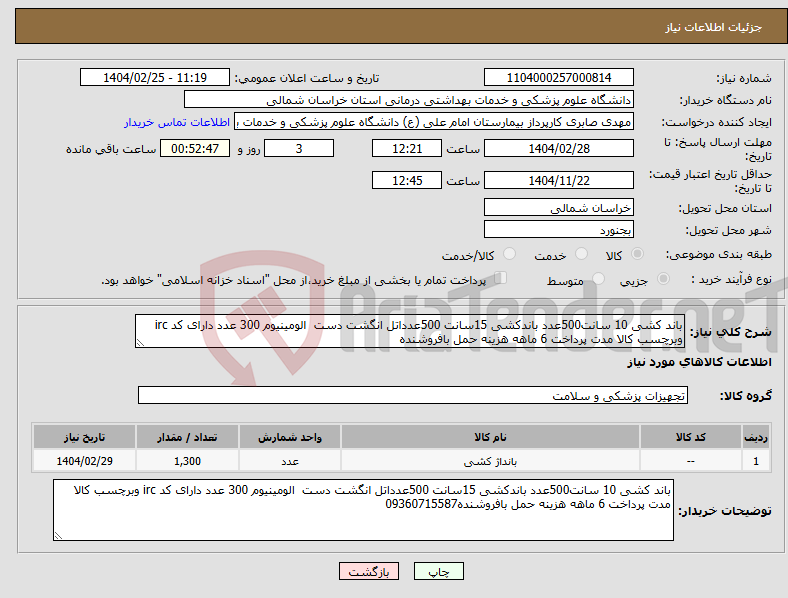Click the شماره نیاز field 1104000257000814
Screen dimensions: 788x598
tap(559, 77)
